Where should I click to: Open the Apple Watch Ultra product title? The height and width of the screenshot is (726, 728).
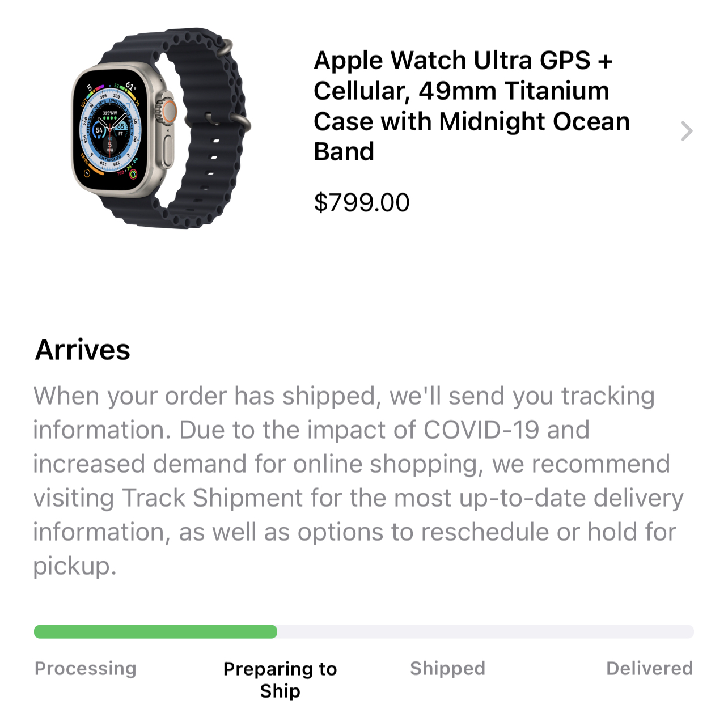471,106
